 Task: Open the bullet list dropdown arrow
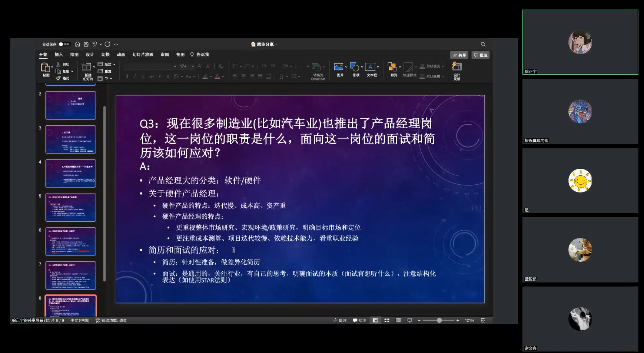[x=241, y=66]
